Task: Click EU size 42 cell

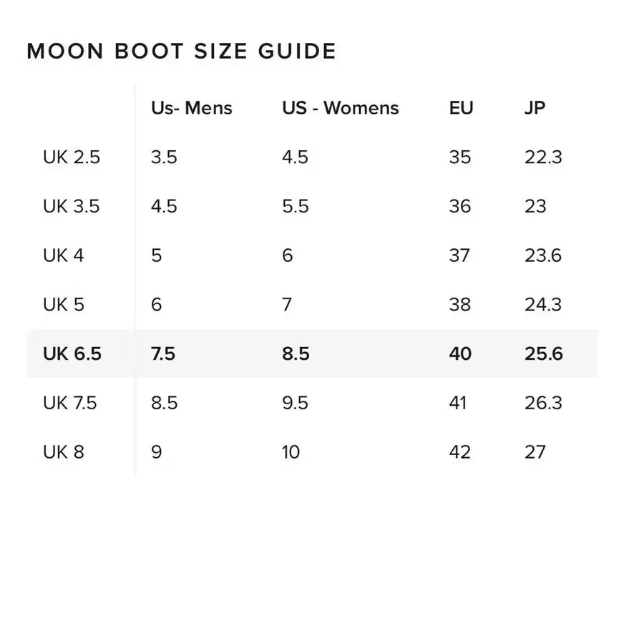Action: point(460,452)
